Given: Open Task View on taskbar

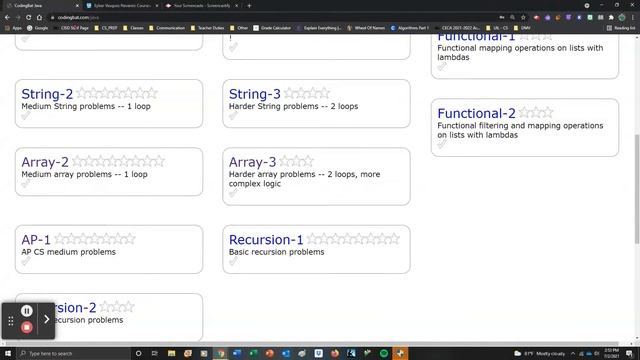Looking at the screenshot, I should tap(155, 353).
